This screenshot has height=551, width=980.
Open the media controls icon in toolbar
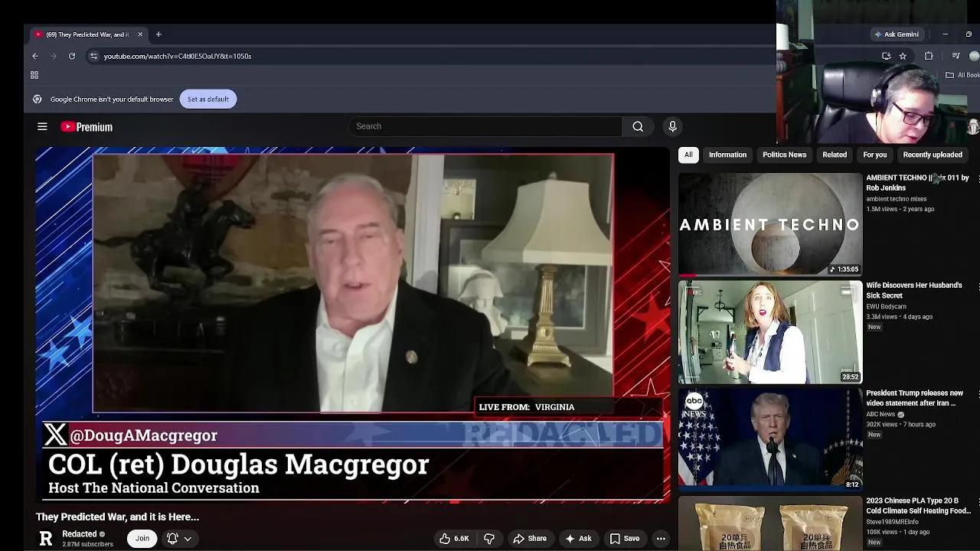[x=955, y=56]
